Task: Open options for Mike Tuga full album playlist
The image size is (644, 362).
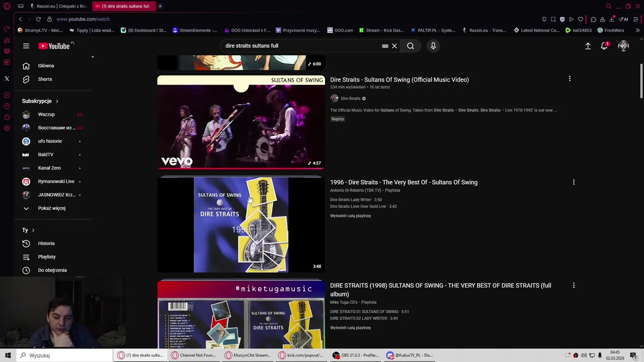Action: (x=574, y=286)
